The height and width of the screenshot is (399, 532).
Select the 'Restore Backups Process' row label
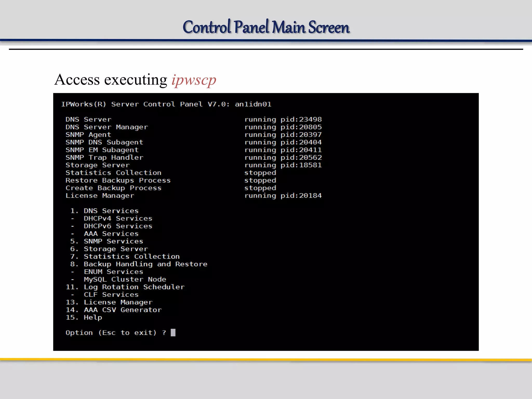[118, 180]
